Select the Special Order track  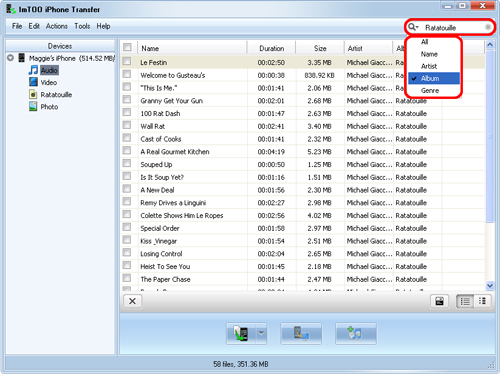(x=160, y=228)
